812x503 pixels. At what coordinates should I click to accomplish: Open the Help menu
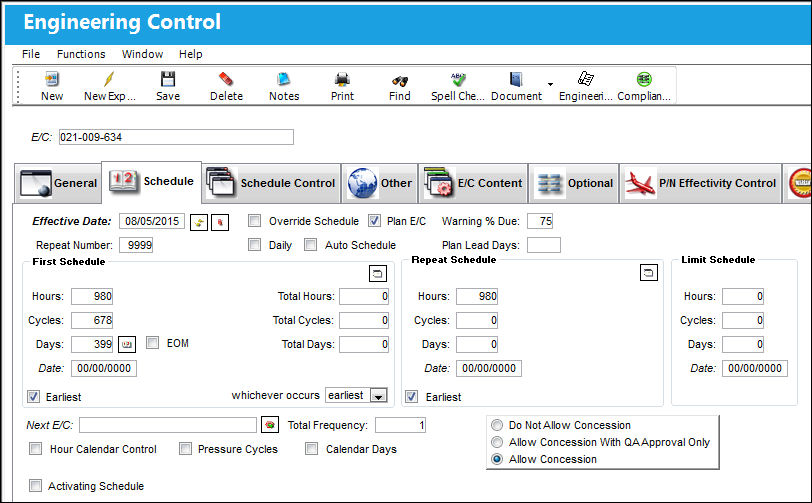click(191, 54)
